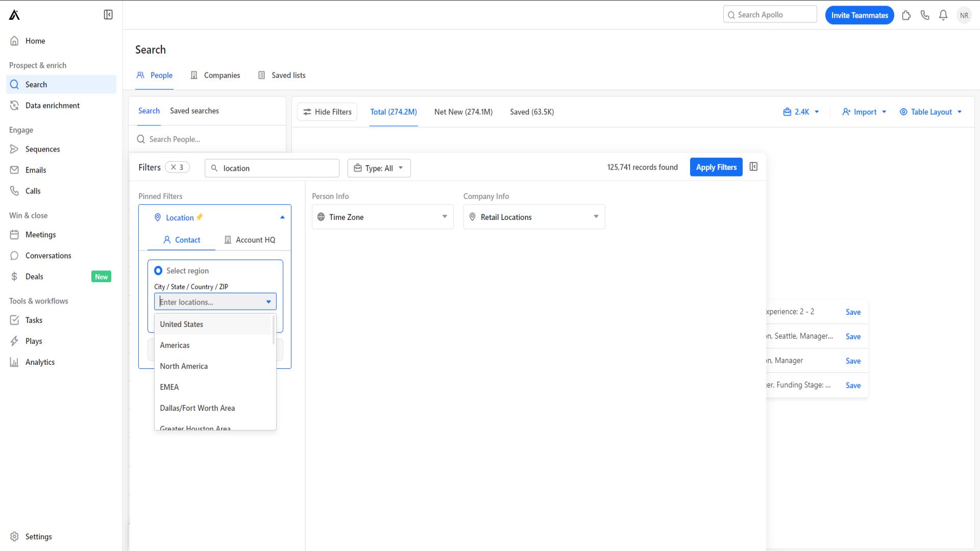Switch to the Companies search tab

[222, 74]
